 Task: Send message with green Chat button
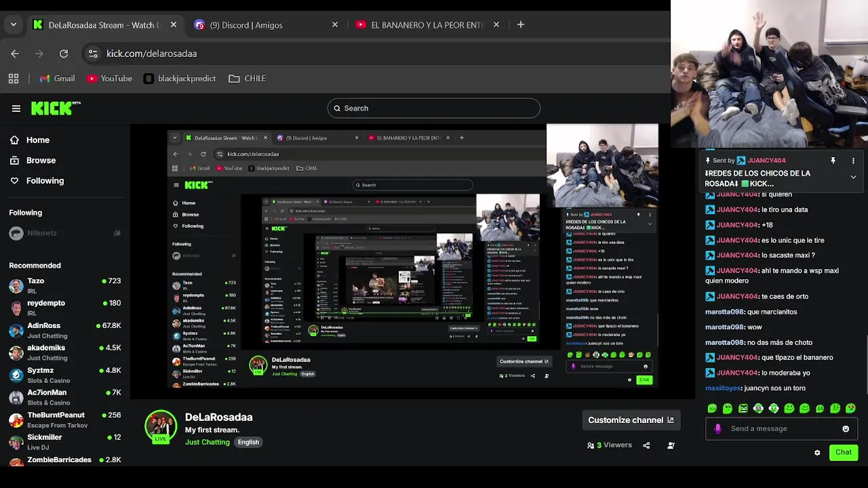[844, 452]
